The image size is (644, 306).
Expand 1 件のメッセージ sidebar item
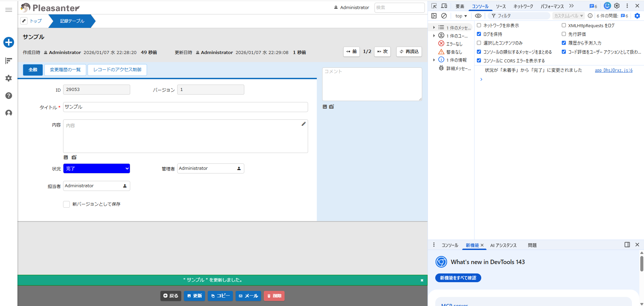click(434, 28)
